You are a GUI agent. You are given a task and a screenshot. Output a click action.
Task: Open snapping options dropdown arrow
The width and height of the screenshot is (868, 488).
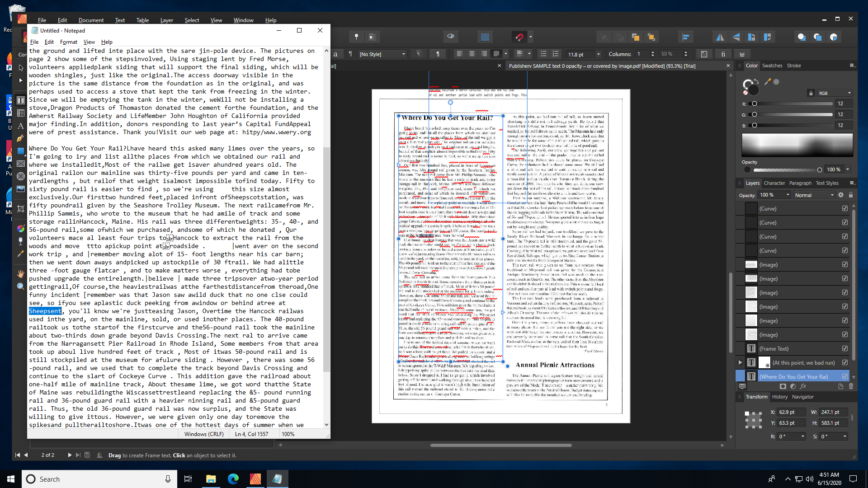click(531, 37)
